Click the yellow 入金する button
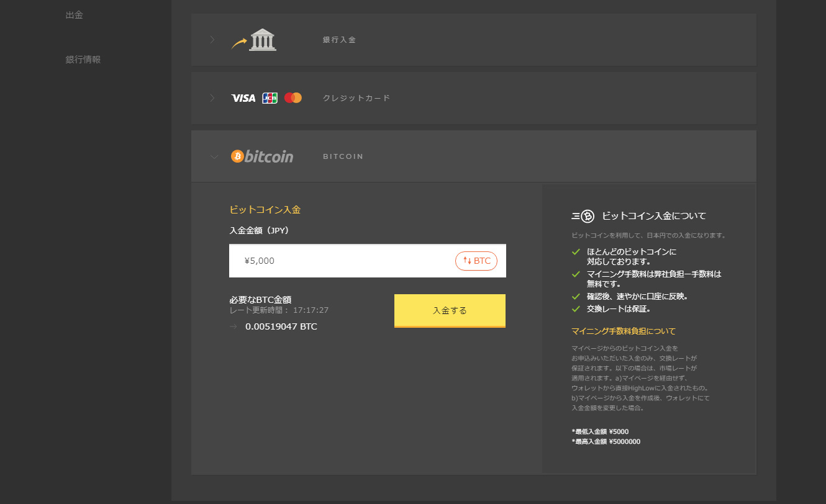The image size is (826, 504). click(x=450, y=310)
